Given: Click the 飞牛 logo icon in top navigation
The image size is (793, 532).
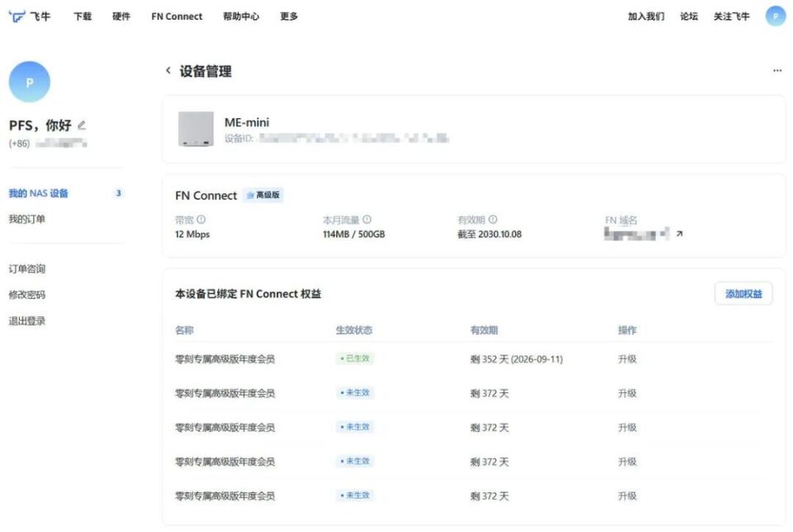Looking at the screenshot, I should pyautogui.click(x=17, y=17).
